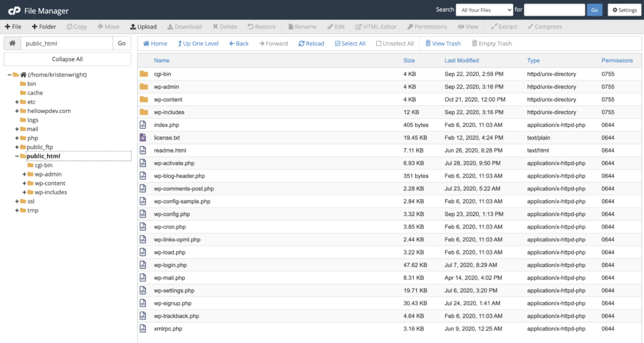Click the Restore toolbar button
This screenshot has height=343, width=644.
pos(262,26)
